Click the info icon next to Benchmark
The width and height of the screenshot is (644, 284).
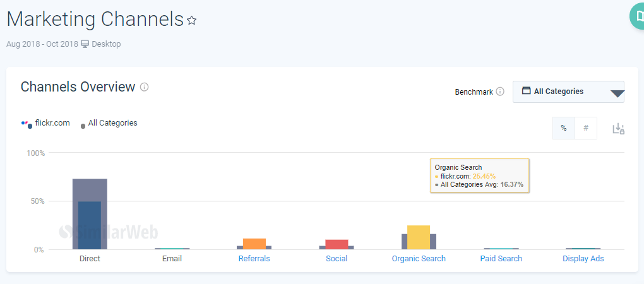(x=500, y=92)
